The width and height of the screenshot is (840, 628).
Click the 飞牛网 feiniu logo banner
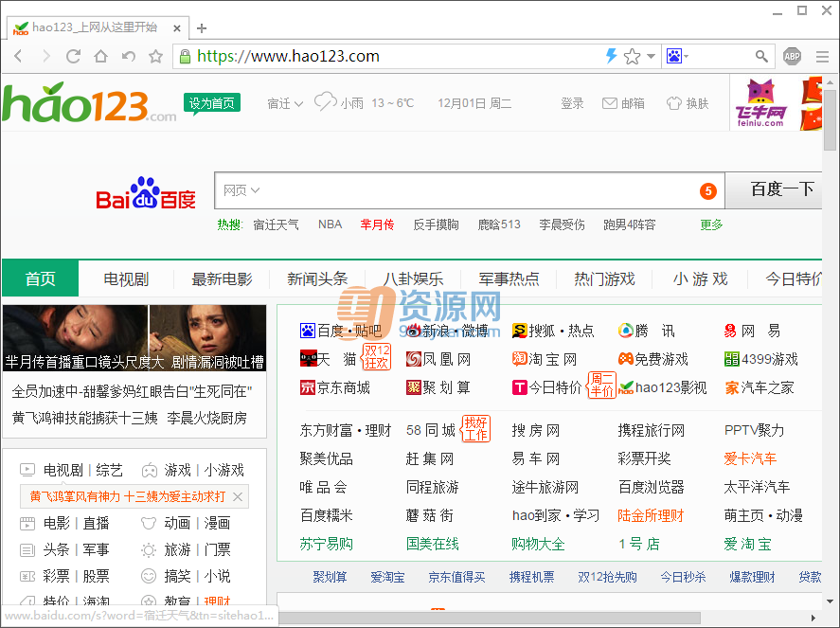coord(760,103)
